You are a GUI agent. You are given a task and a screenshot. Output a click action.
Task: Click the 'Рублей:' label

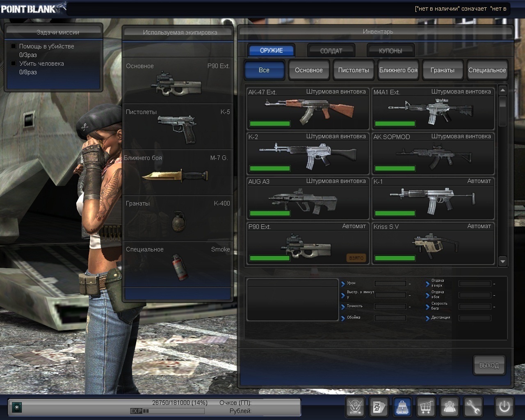(240, 411)
